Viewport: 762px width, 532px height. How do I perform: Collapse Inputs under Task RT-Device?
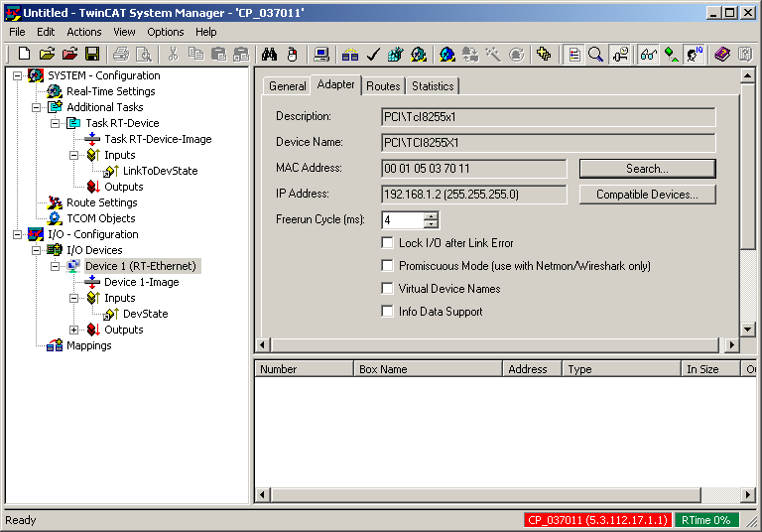tap(73, 155)
